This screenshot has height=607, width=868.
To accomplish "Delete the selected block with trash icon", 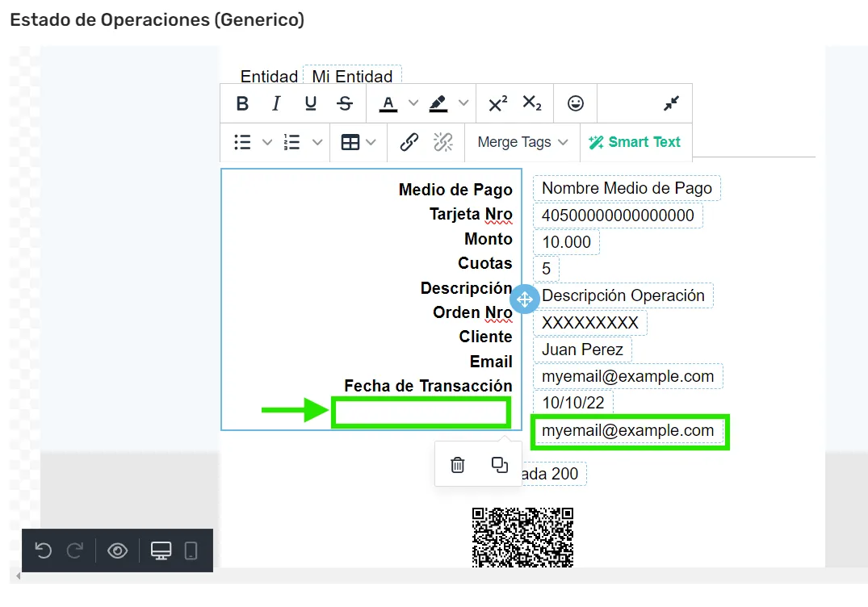I will (x=457, y=465).
